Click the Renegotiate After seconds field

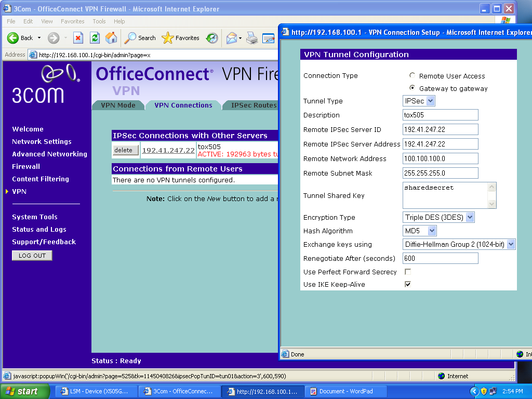point(440,258)
